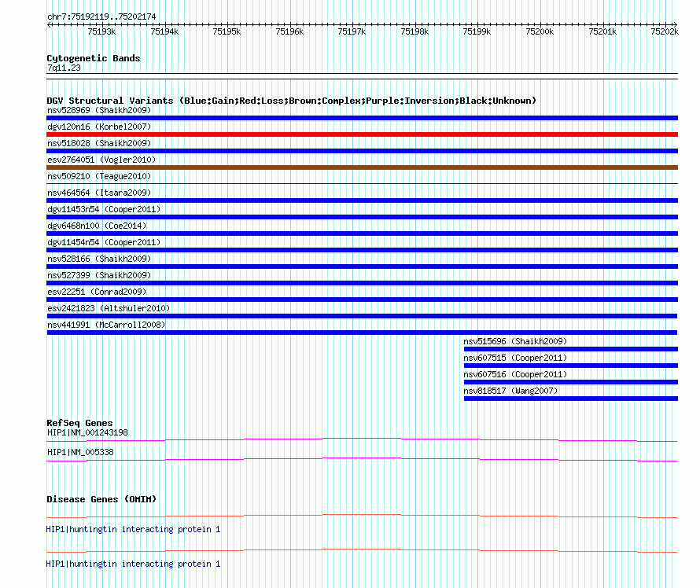
Task: Click the Cytogenetic Bands track heading
Action: pos(94,58)
